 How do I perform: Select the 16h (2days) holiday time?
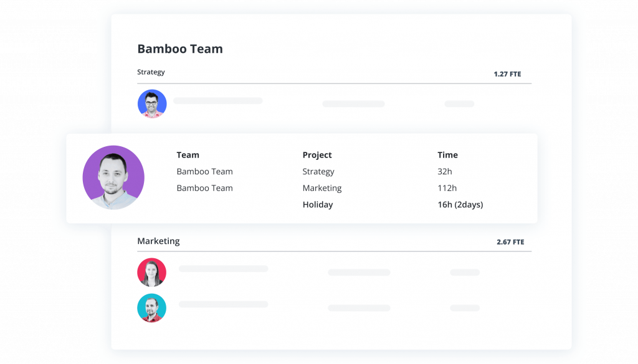pyautogui.click(x=461, y=204)
